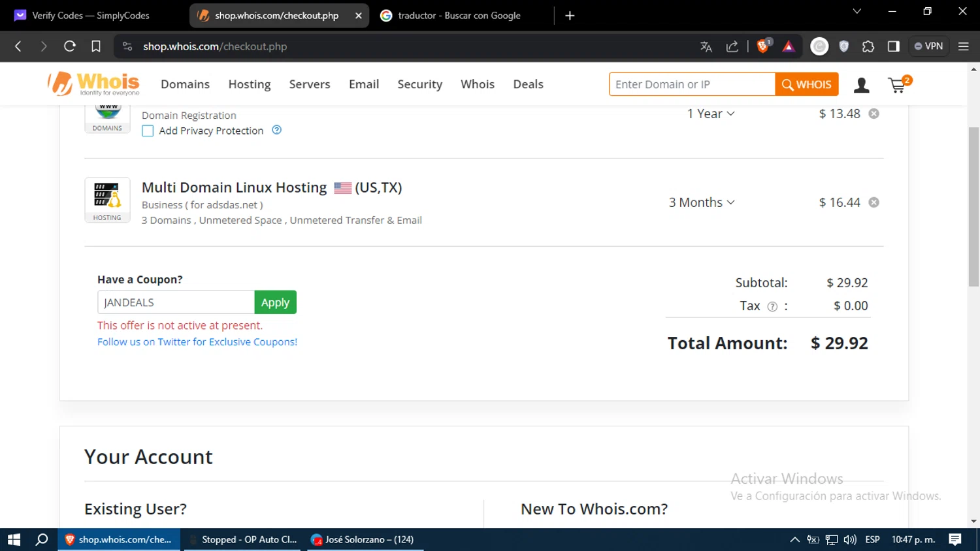Click the network icon in system tray
This screenshot has width=980, height=551.
pos(832,540)
